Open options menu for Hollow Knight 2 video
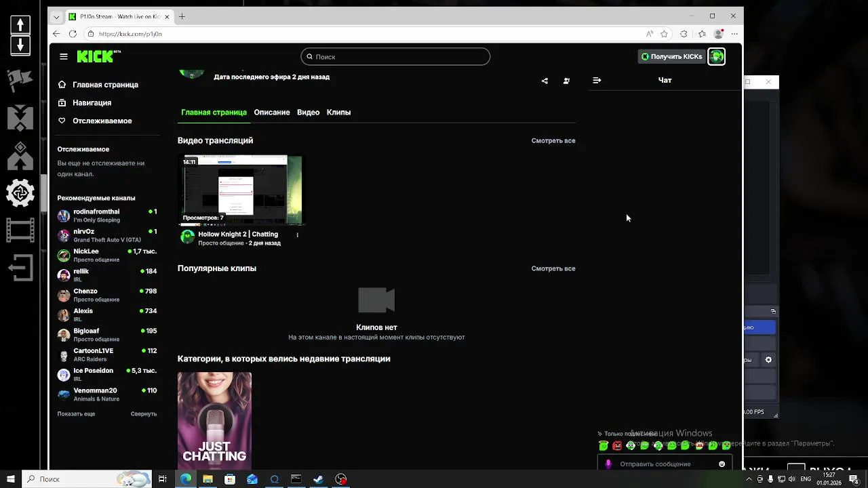 coord(297,235)
